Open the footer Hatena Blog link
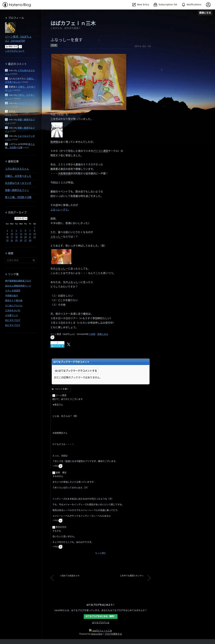The width and height of the screenshot is (215, 644). pyautogui.click(x=97, y=634)
